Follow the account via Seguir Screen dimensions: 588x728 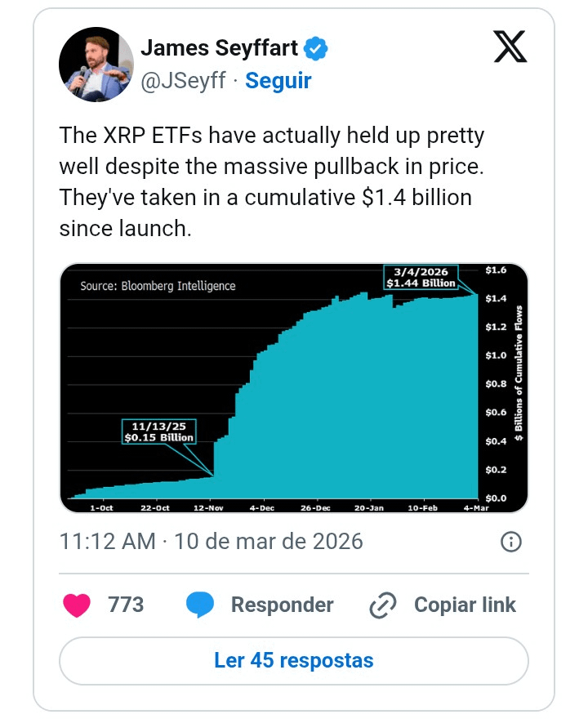[x=278, y=80]
